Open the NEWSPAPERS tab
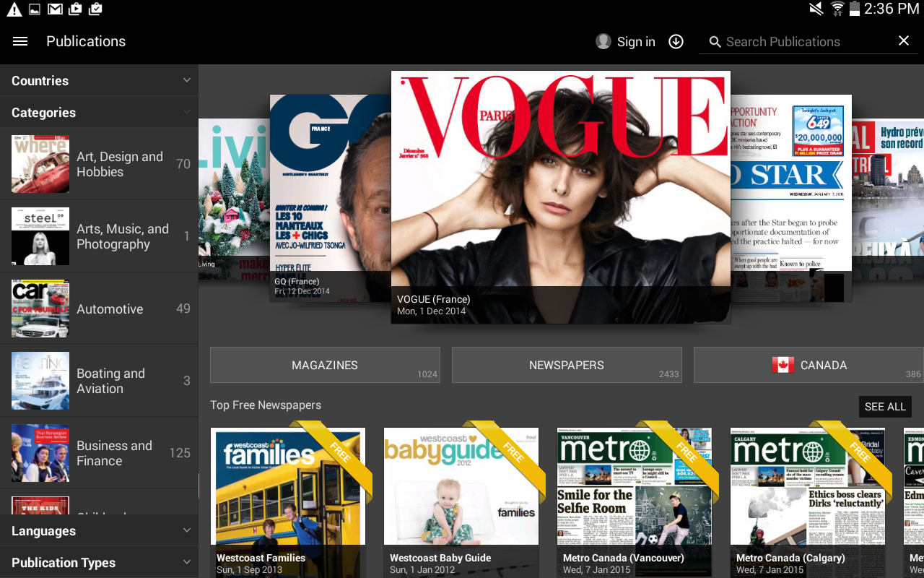 [x=567, y=365]
